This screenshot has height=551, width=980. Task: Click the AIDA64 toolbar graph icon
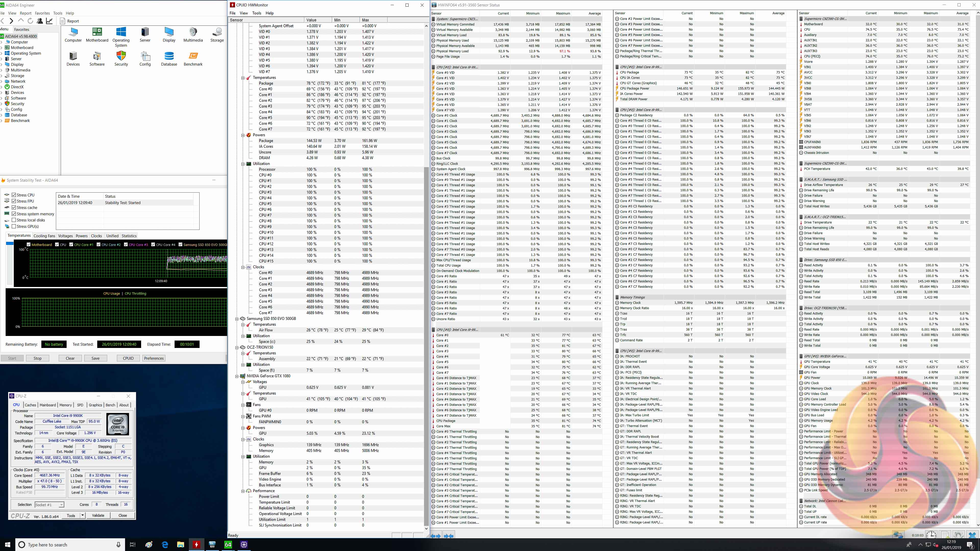(50, 21)
